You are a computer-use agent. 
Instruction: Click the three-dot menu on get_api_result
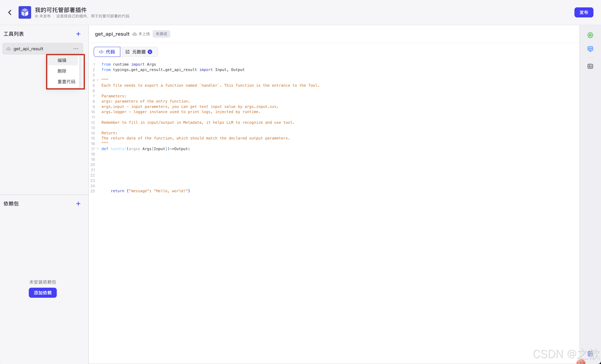click(x=76, y=49)
